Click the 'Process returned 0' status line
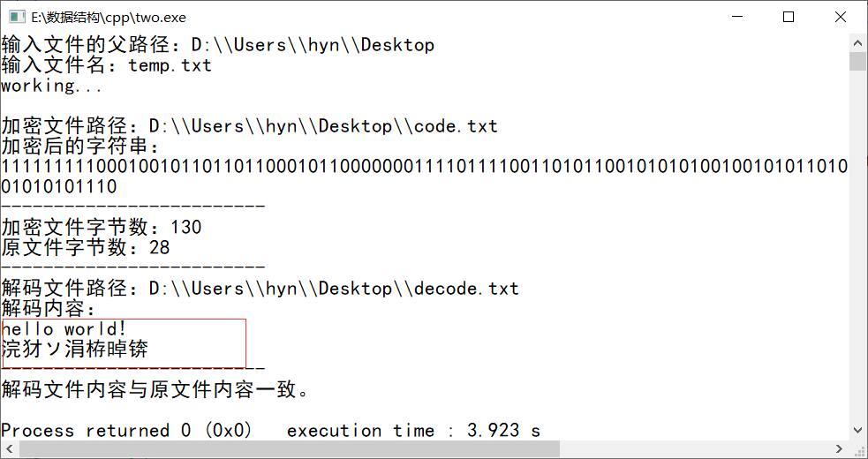Image resolution: width=868 pixels, height=459 pixels. [126, 431]
